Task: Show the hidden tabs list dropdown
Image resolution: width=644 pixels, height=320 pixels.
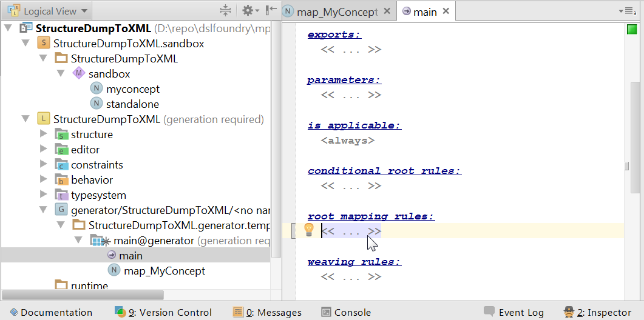Action: [627, 12]
